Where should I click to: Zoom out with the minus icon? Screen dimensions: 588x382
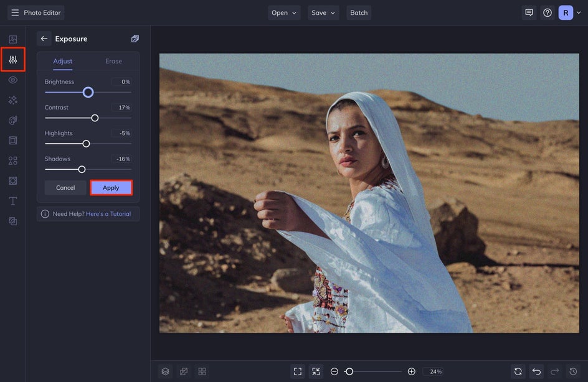point(334,371)
